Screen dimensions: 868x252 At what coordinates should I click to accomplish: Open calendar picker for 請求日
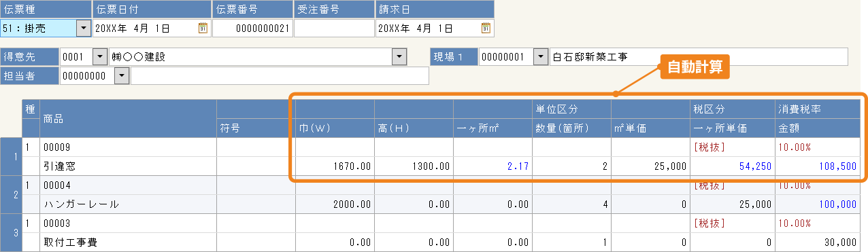click(x=486, y=28)
